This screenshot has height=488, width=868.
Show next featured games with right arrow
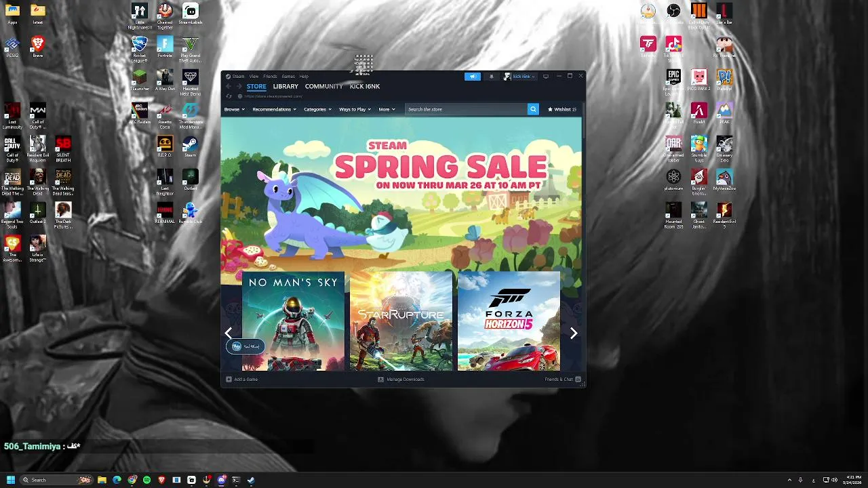click(x=574, y=333)
